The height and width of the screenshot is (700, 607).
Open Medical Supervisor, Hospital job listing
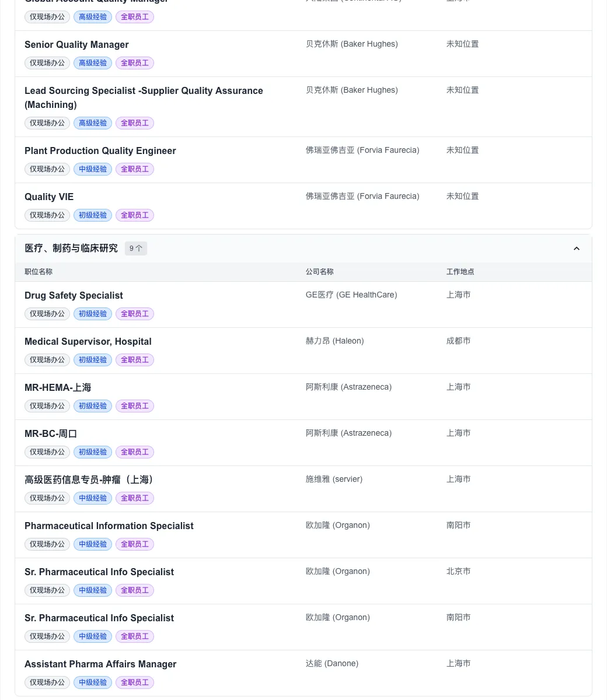pyautogui.click(x=88, y=341)
